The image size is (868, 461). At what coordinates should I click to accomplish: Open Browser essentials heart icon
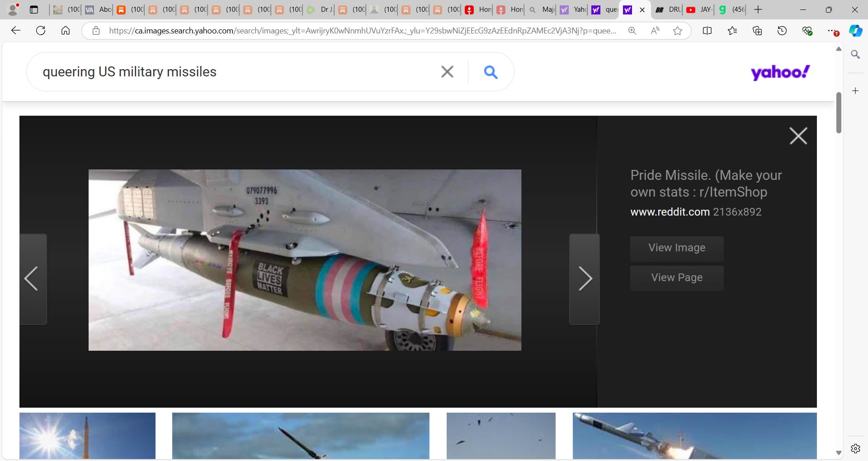pos(807,31)
